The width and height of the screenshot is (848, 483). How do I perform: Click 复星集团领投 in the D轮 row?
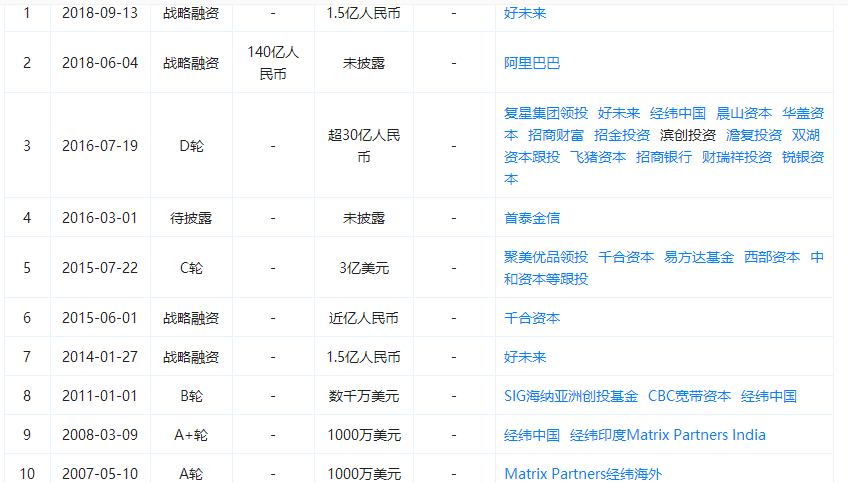546,113
